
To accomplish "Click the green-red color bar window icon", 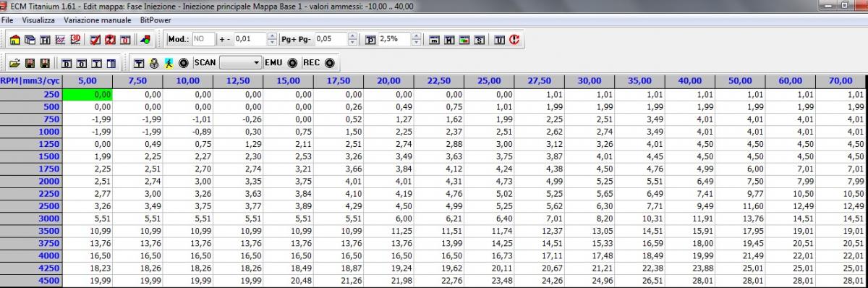I will pos(464,40).
